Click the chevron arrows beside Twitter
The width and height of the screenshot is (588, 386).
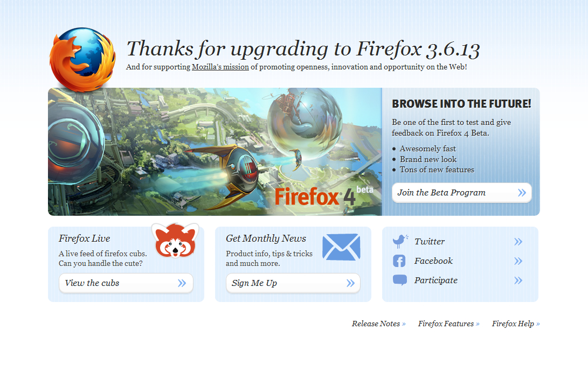coord(518,242)
